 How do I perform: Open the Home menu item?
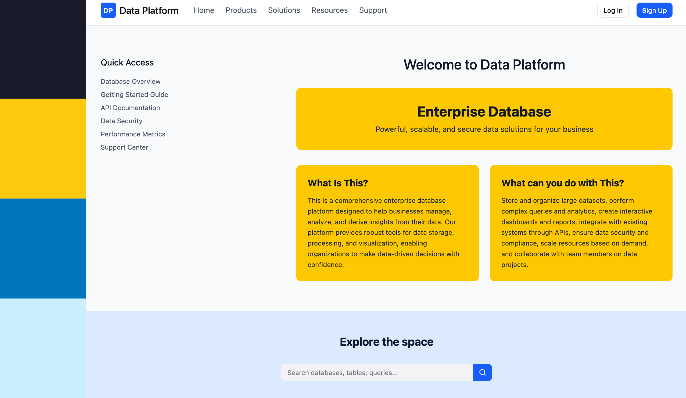coord(204,10)
